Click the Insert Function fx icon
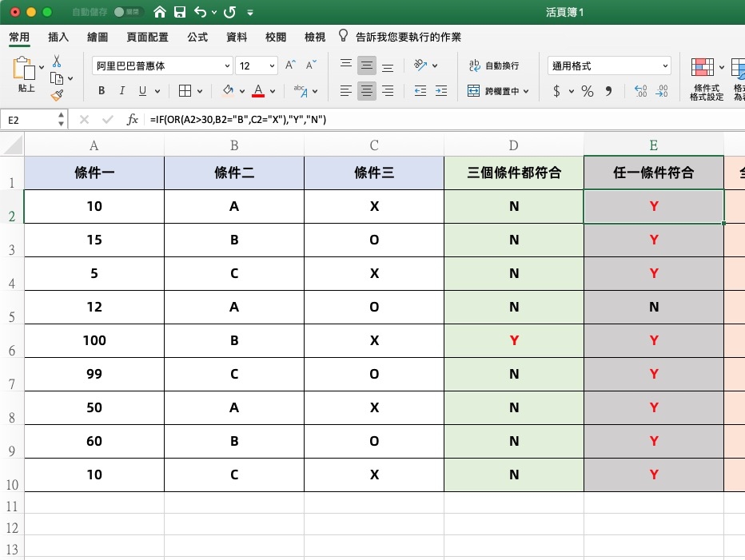The height and width of the screenshot is (560, 745). (x=133, y=120)
